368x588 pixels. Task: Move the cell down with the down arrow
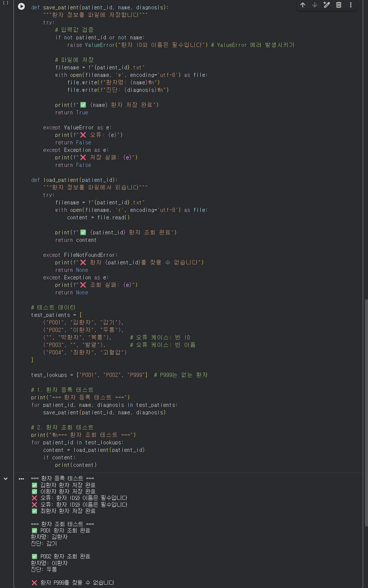(x=315, y=5)
